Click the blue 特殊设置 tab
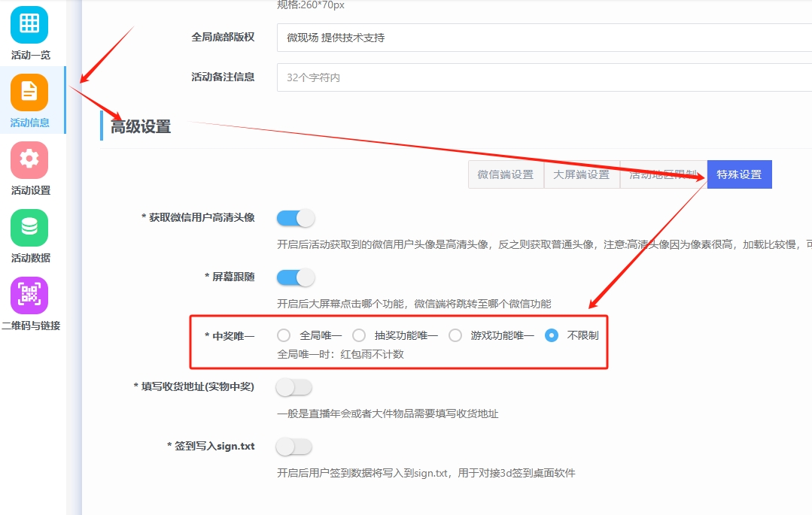 pos(739,174)
